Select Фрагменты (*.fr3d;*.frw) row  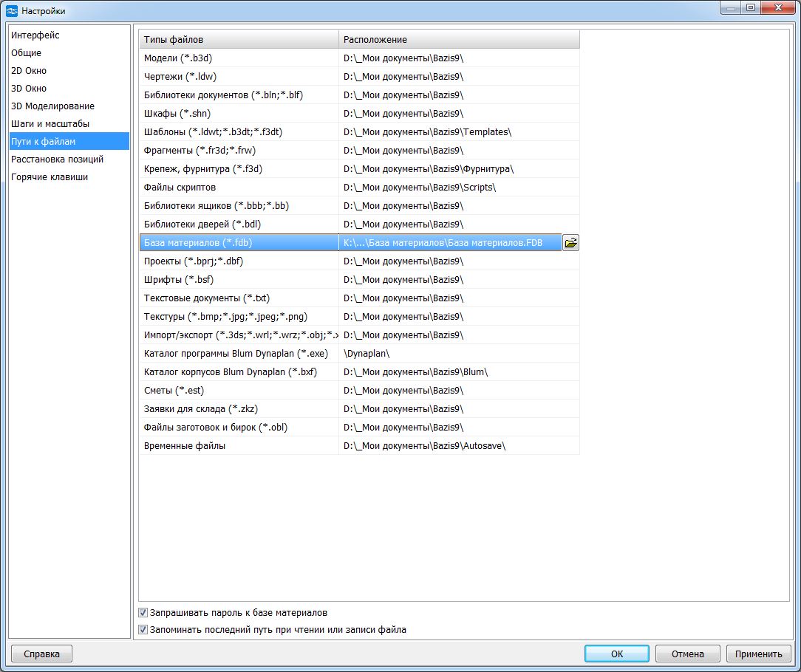click(359, 150)
